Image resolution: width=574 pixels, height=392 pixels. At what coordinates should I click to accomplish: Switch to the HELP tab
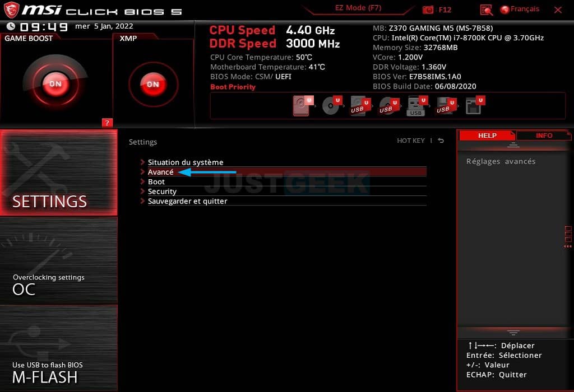(487, 136)
